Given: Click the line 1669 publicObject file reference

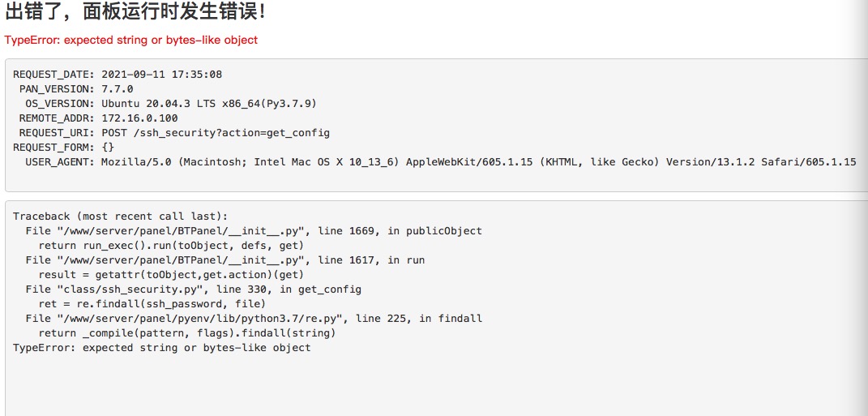Looking at the screenshot, I should (254, 231).
